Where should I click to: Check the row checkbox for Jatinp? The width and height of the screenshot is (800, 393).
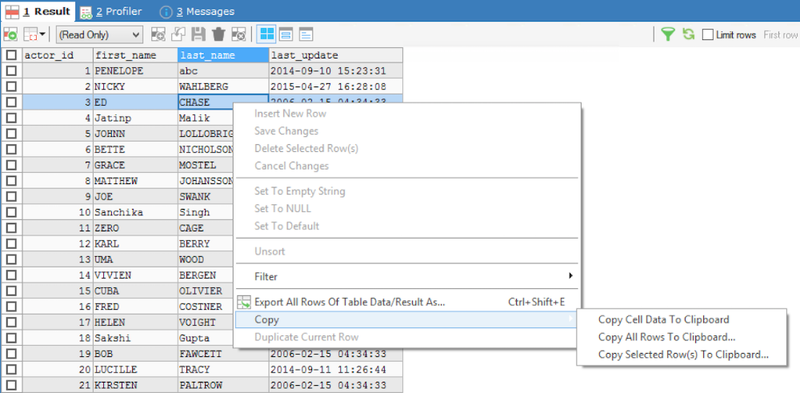click(11, 118)
